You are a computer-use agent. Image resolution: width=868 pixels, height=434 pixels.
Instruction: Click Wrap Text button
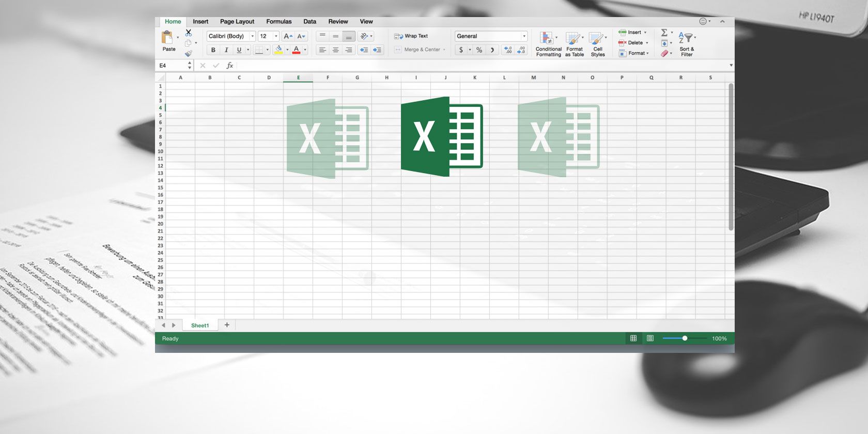click(411, 36)
